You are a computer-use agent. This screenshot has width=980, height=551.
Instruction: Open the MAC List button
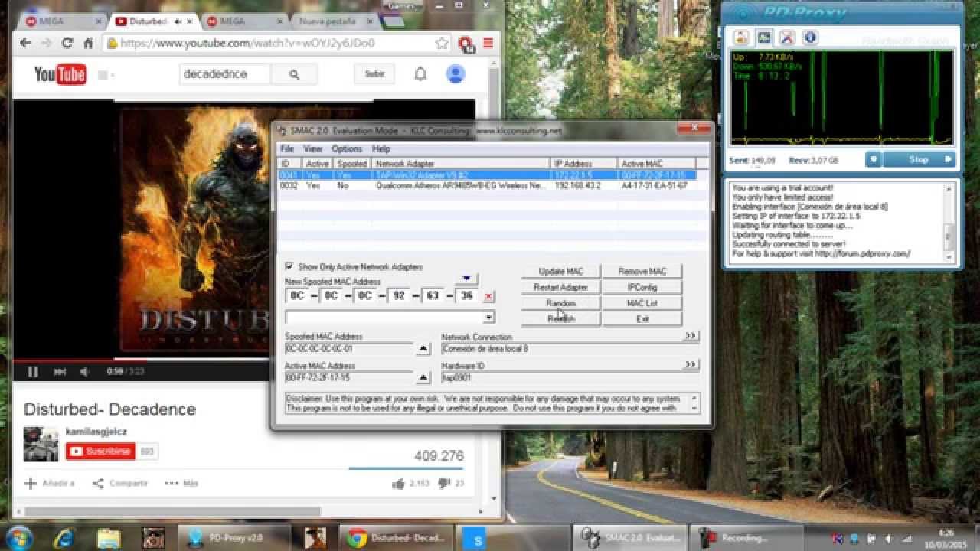click(x=642, y=303)
